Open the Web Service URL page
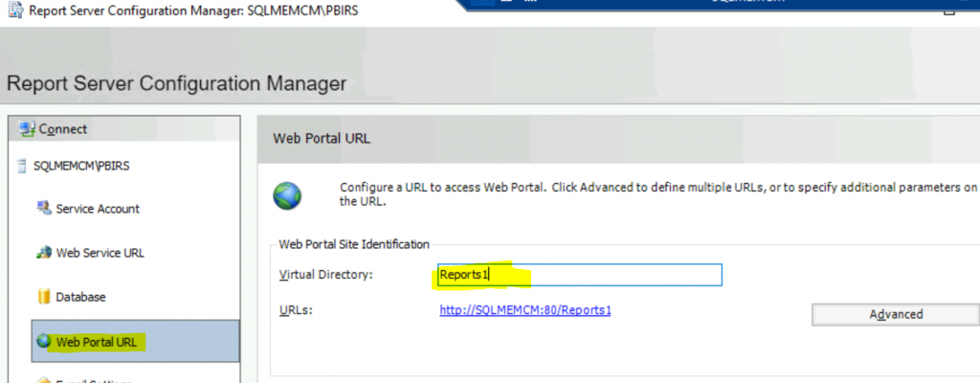The width and height of the screenshot is (980, 383). (100, 254)
